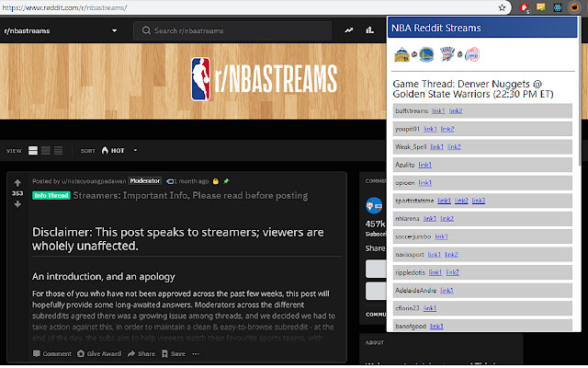The width and height of the screenshot is (588, 368).
Task: Open sportsstatsme link3
Action: pyautogui.click(x=479, y=201)
